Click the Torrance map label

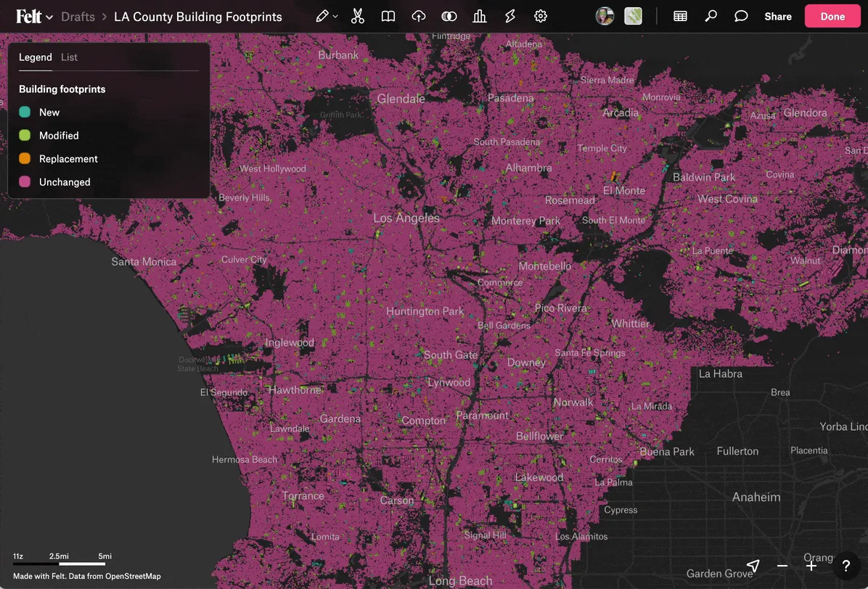[303, 495]
